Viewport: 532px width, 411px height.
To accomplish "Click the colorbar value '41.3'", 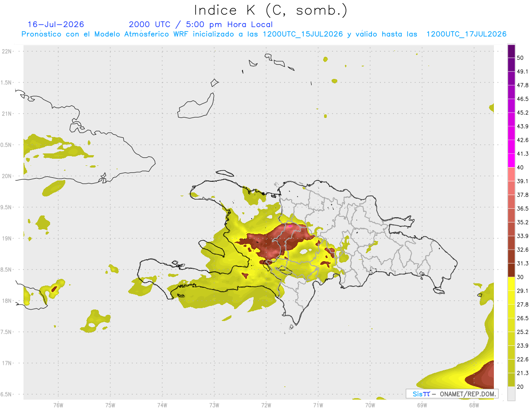I will (x=523, y=154).
